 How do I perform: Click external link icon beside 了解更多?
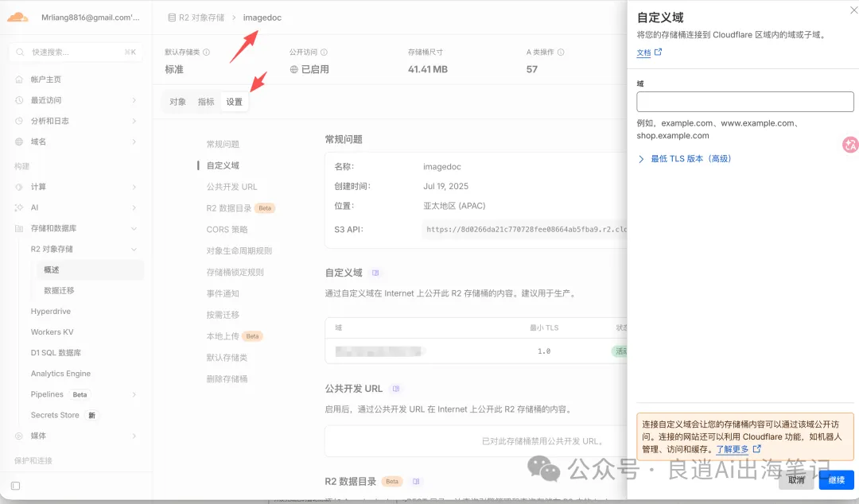(x=756, y=448)
